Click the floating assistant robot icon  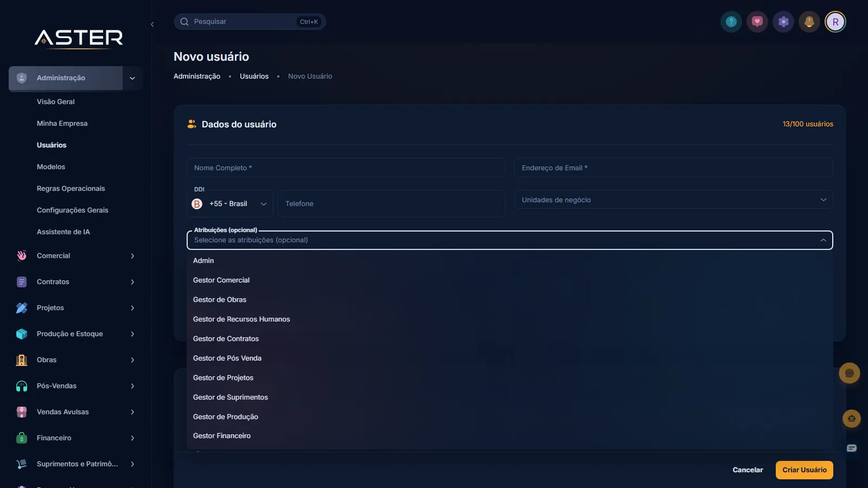[x=852, y=419]
